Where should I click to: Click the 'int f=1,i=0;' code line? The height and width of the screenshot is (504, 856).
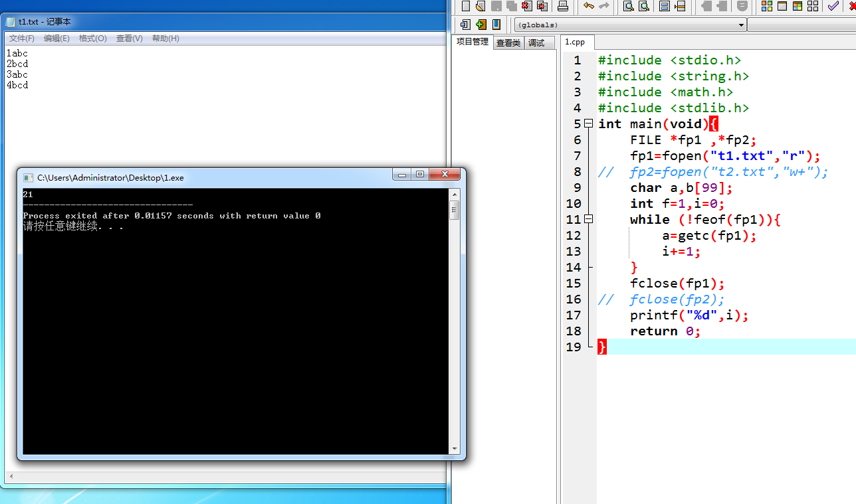(x=677, y=203)
